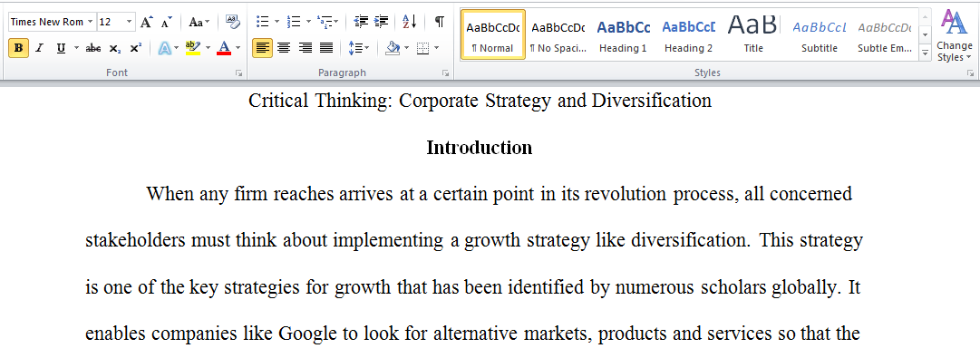Click the Introduction heading in document
Screen dimensions: 980x358
(480, 148)
